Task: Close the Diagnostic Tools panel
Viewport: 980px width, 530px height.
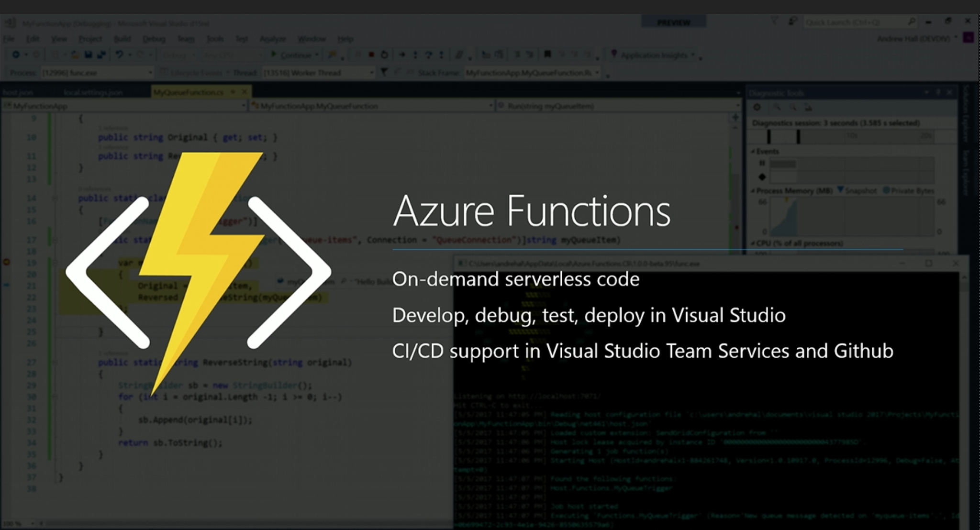Action: tap(949, 92)
